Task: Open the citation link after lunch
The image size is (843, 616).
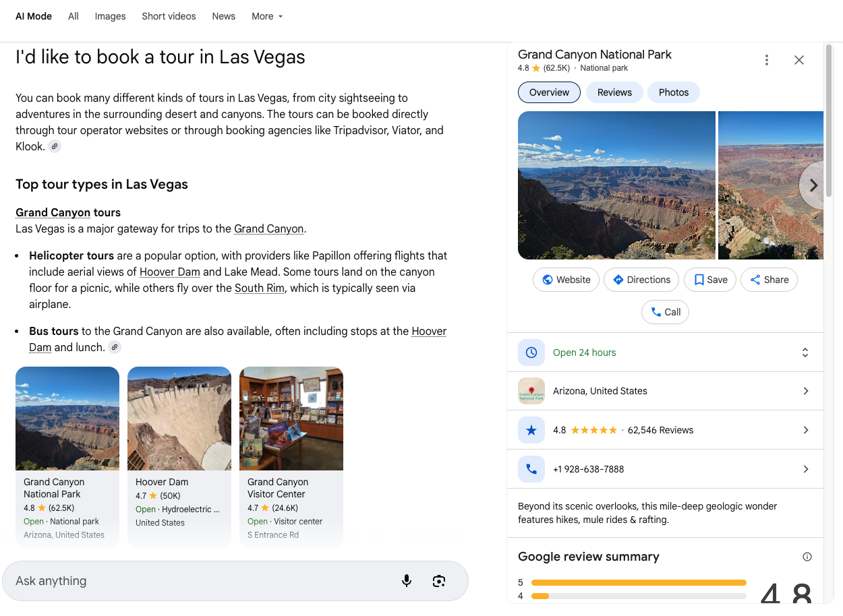Action: click(x=114, y=346)
